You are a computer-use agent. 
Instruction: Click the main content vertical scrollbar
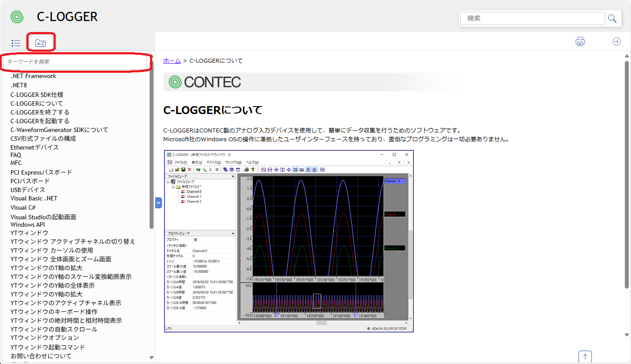(627, 175)
